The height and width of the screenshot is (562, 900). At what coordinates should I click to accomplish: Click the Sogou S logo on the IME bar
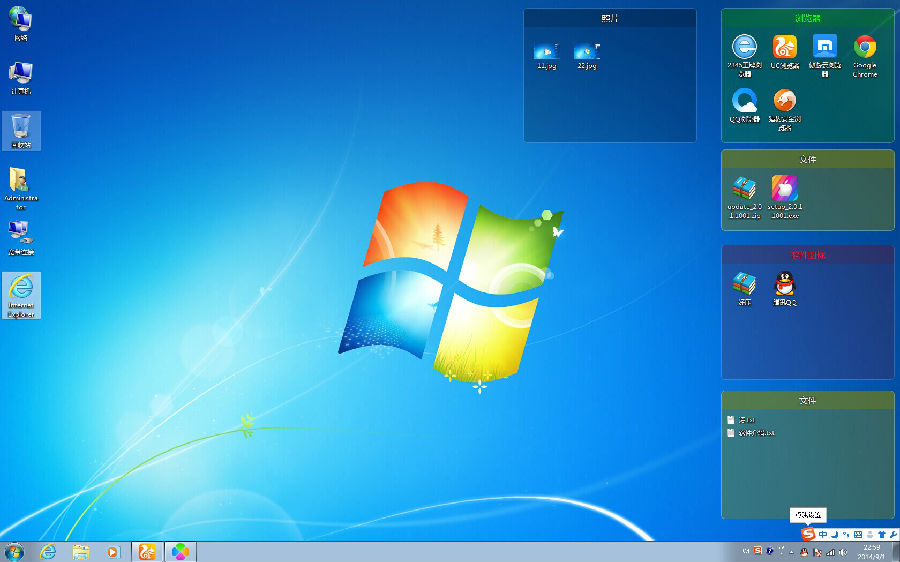[x=808, y=534]
